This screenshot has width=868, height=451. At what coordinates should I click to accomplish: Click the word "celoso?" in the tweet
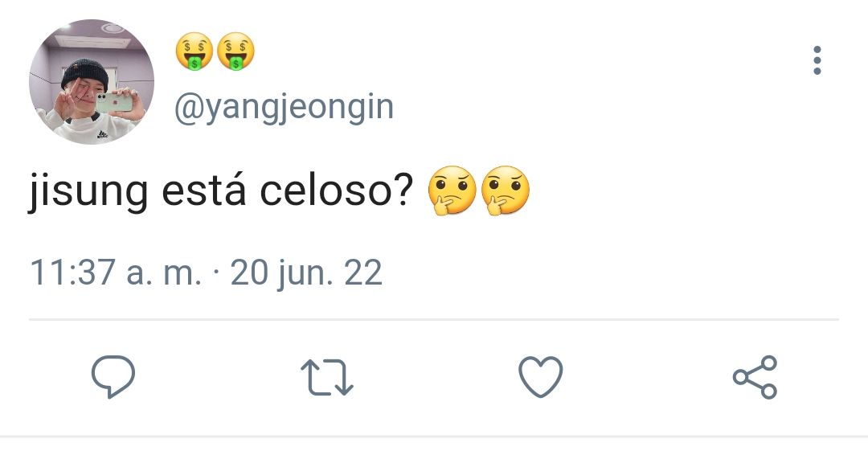[x=337, y=191]
